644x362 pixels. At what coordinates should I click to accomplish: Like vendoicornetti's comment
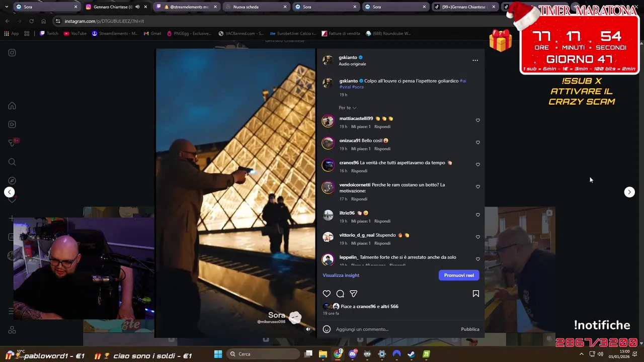478,187
